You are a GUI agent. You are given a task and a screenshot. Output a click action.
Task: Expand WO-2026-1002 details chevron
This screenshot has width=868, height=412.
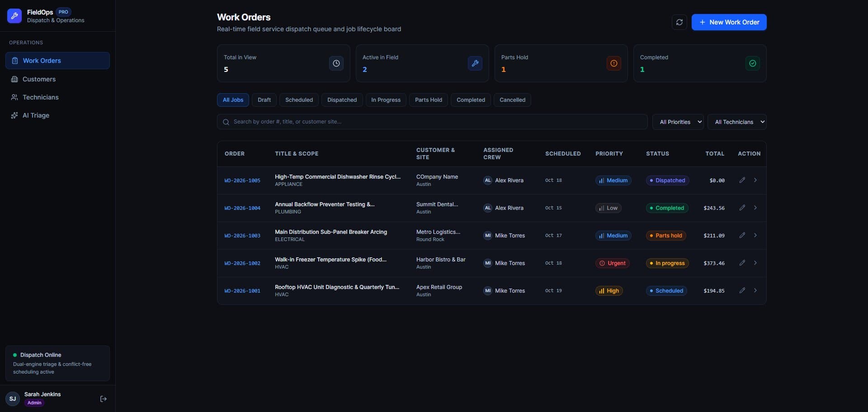point(755,263)
